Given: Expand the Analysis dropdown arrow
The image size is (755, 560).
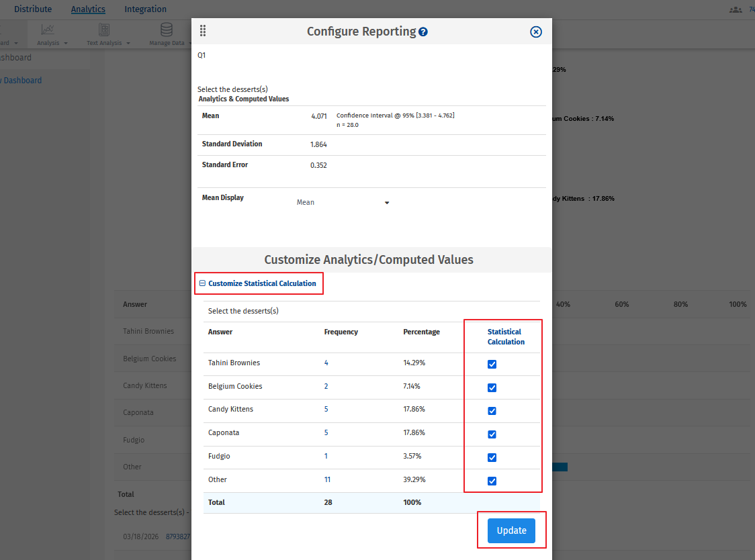Looking at the screenshot, I should coord(66,42).
